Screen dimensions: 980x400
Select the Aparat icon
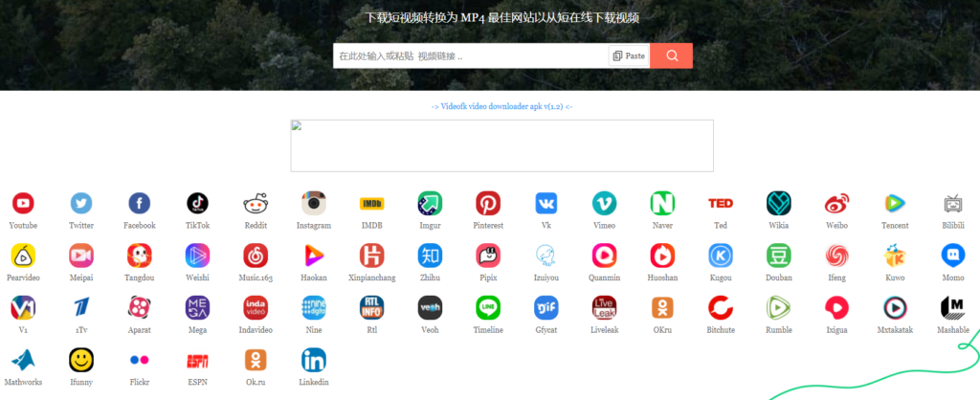[140, 307]
